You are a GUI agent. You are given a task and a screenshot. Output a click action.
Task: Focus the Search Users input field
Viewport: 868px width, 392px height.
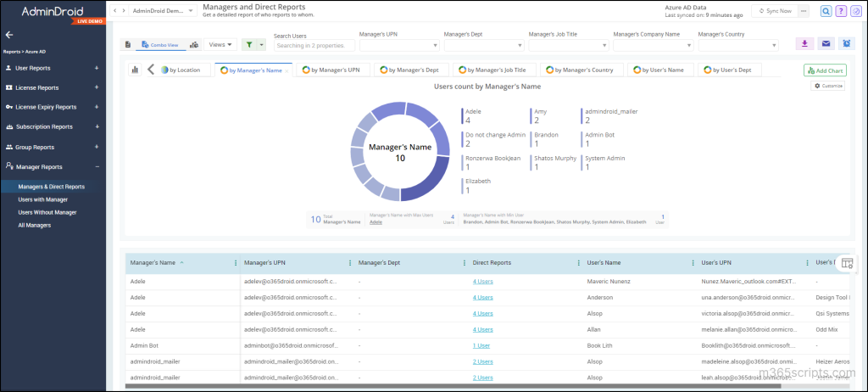coord(314,46)
